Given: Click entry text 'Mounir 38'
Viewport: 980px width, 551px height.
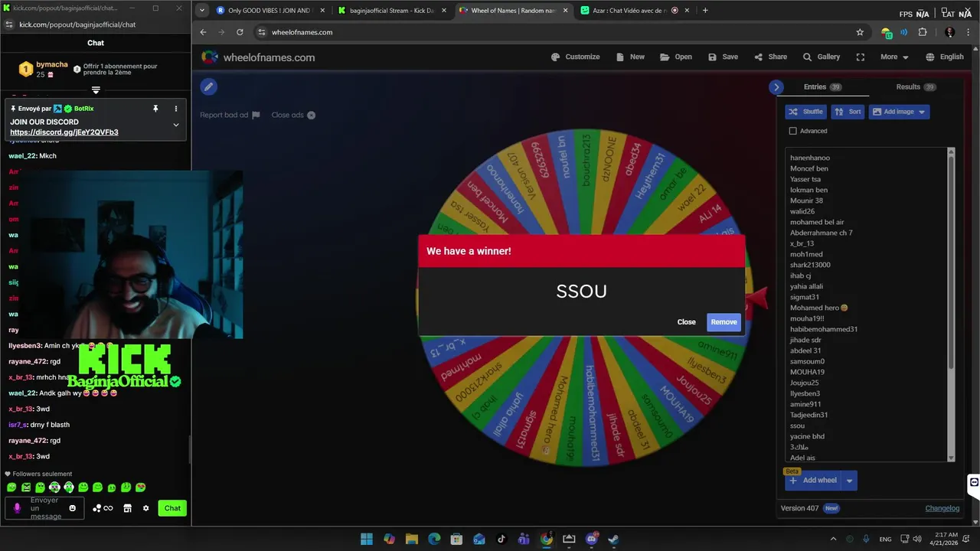Looking at the screenshot, I should point(806,201).
